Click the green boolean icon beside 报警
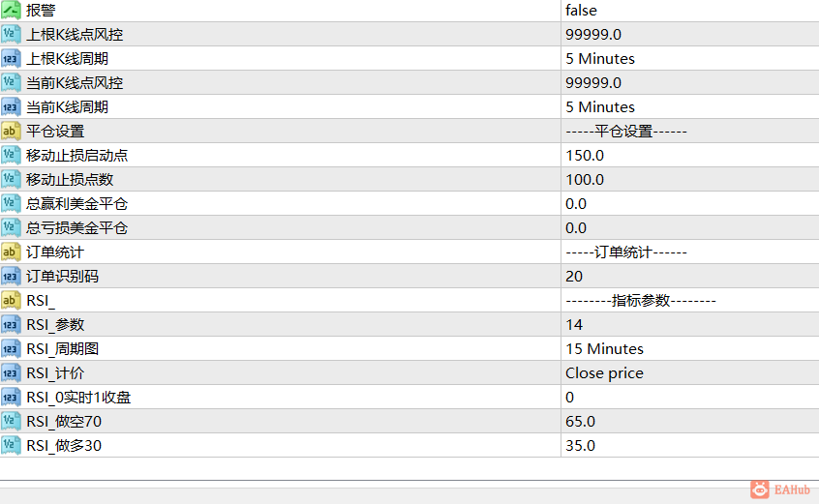 pyautogui.click(x=11, y=10)
